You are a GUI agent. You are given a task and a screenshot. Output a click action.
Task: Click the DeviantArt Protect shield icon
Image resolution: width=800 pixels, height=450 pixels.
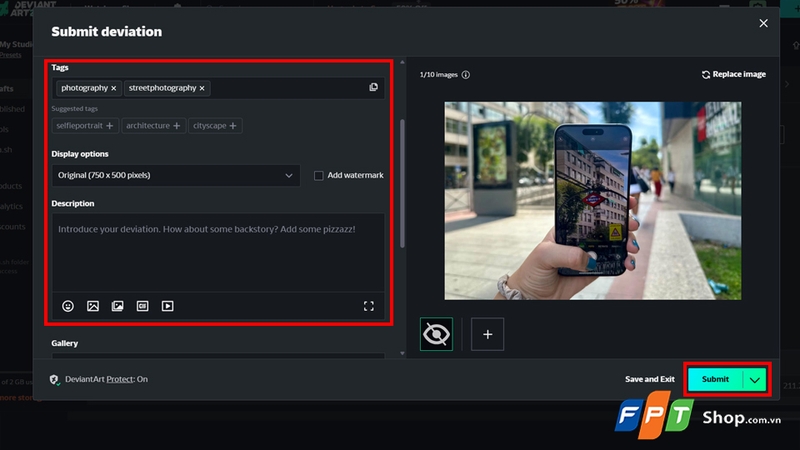(54, 380)
